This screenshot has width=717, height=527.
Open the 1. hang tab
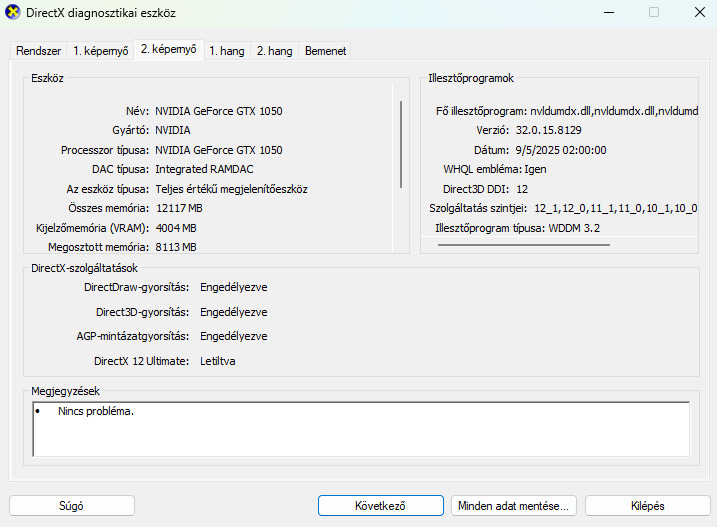click(x=227, y=51)
